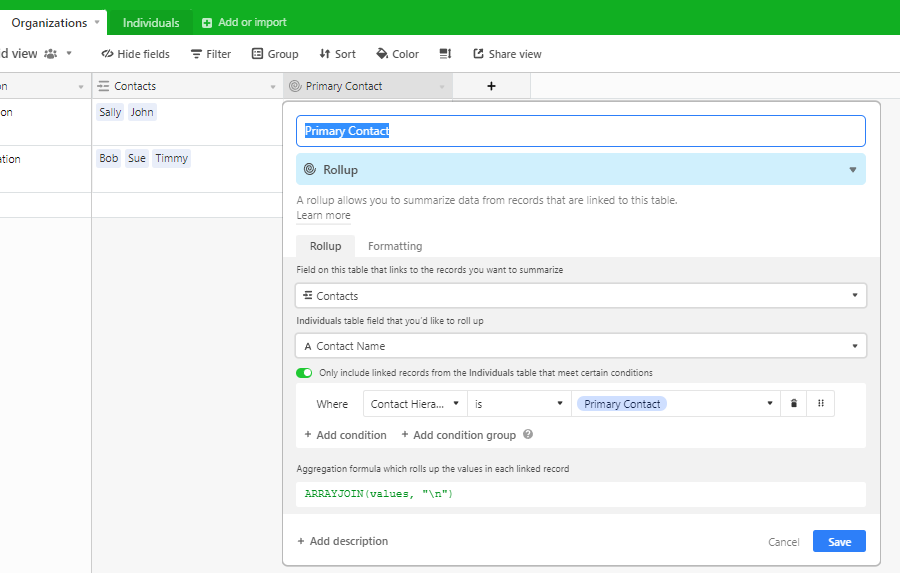Click the Primary Contact field name input
Screen dimensions: 900x573
coord(581,131)
